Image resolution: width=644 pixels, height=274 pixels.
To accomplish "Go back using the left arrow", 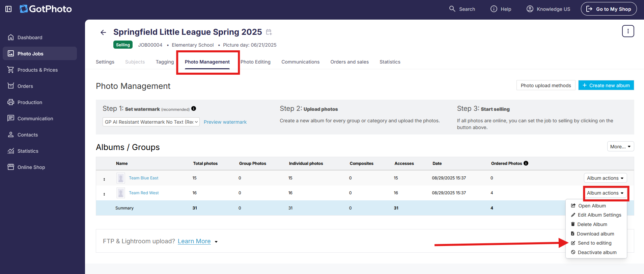I will point(103,32).
